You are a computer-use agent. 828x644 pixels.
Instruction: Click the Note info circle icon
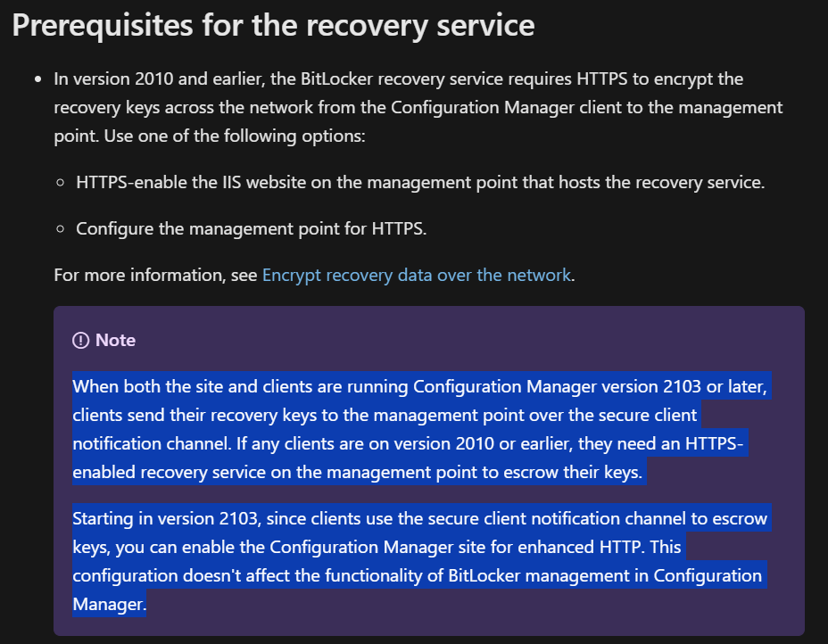point(81,341)
